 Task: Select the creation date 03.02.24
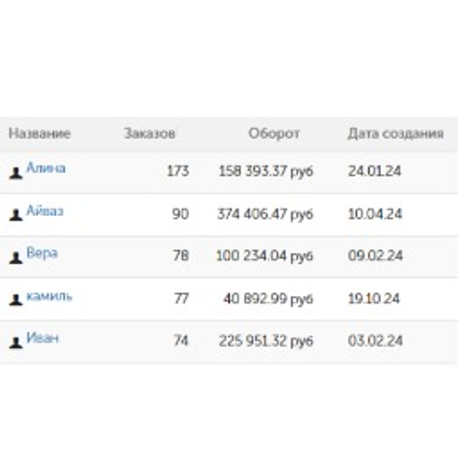375,341
